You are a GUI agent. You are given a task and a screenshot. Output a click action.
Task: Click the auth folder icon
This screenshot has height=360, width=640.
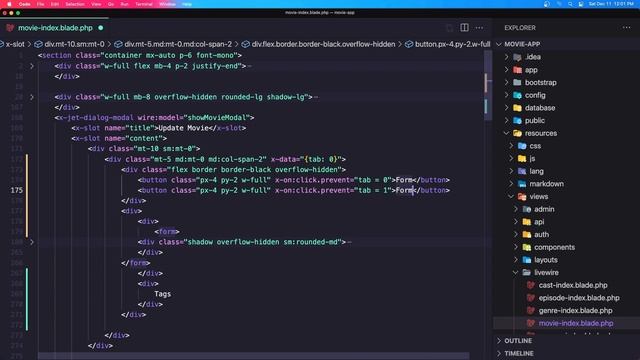coord(527,234)
